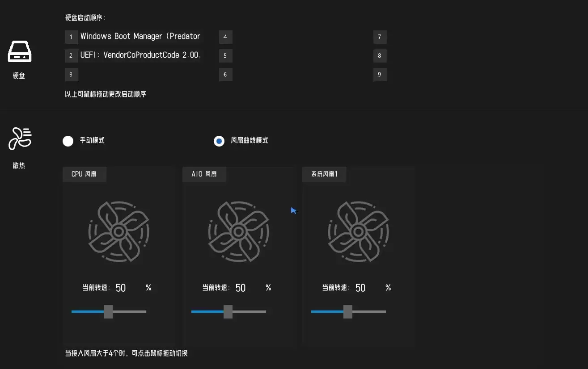
Task: Click boot order slot number 9
Action: 380,75
